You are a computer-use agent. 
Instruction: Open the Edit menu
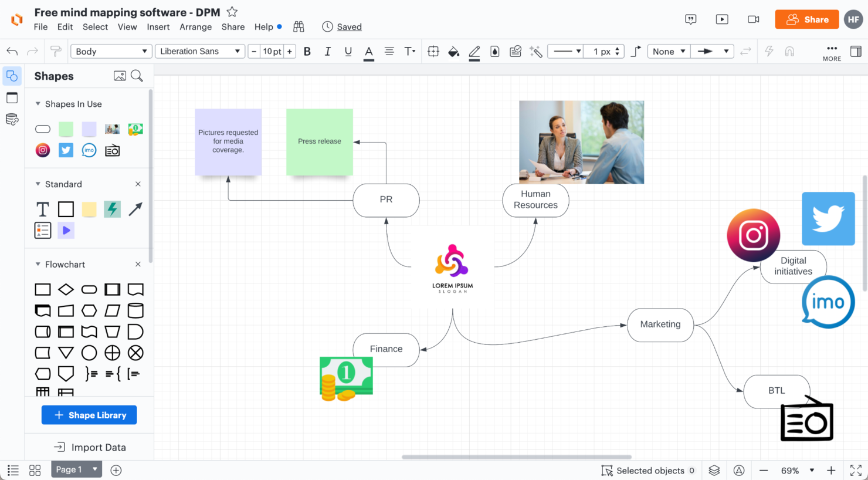65,27
